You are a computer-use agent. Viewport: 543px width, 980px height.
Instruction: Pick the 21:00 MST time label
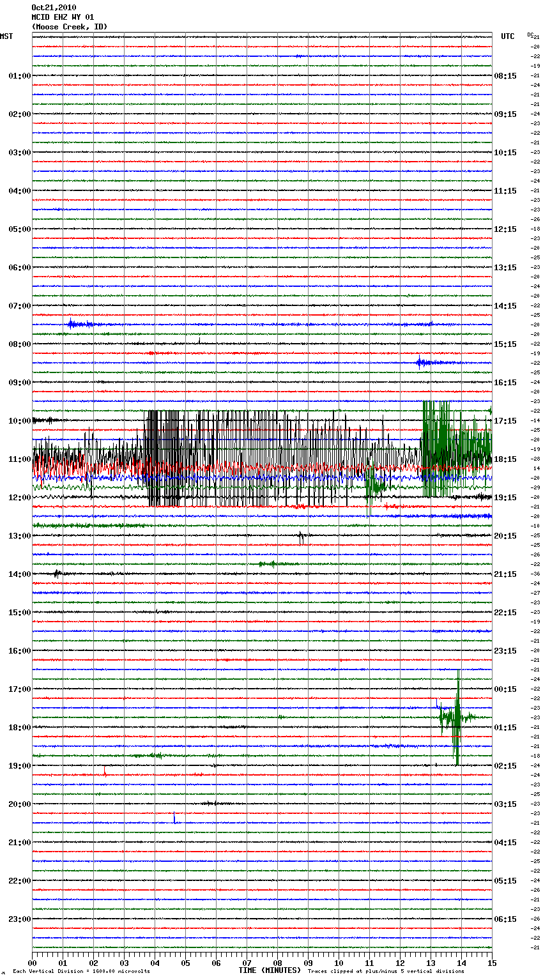tap(19, 843)
